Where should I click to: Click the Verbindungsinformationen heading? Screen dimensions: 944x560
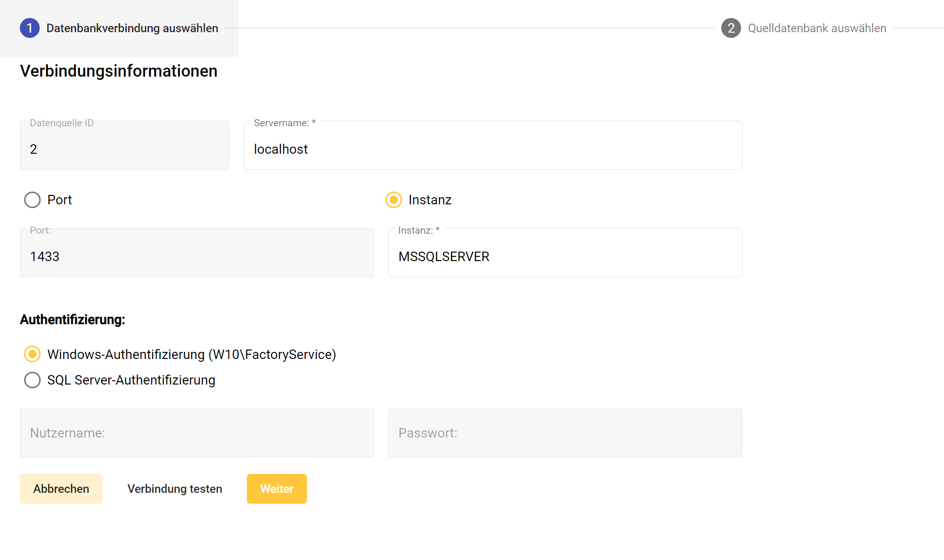coord(119,71)
